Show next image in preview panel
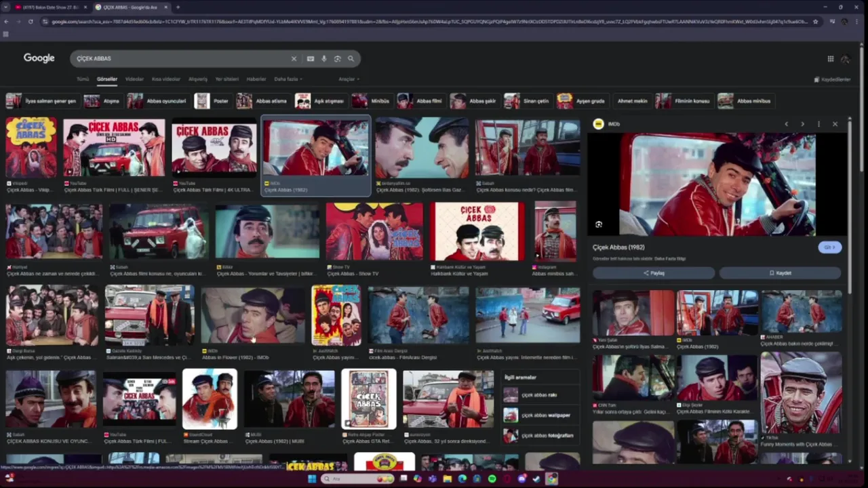Screen dimensions: 868x488 (802, 124)
